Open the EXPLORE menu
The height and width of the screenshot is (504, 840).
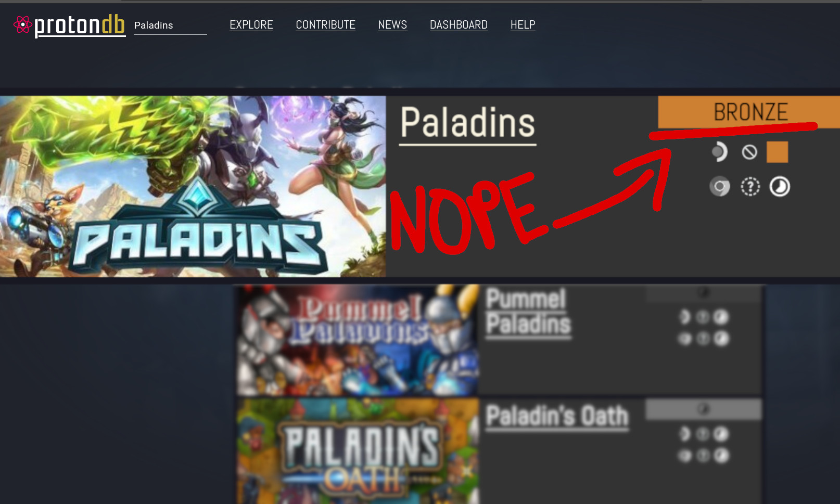pyautogui.click(x=251, y=25)
